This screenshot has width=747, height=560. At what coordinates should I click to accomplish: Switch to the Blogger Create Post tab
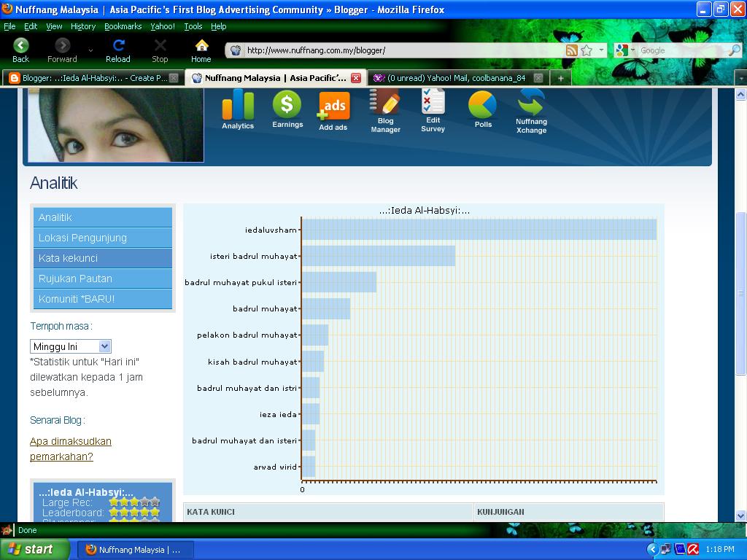pyautogui.click(x=93, y=78)
